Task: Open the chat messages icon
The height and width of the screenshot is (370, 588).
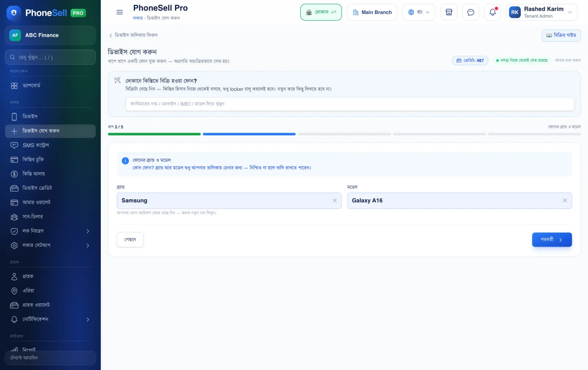Action: pyautogui.click(x=470, y=12)
